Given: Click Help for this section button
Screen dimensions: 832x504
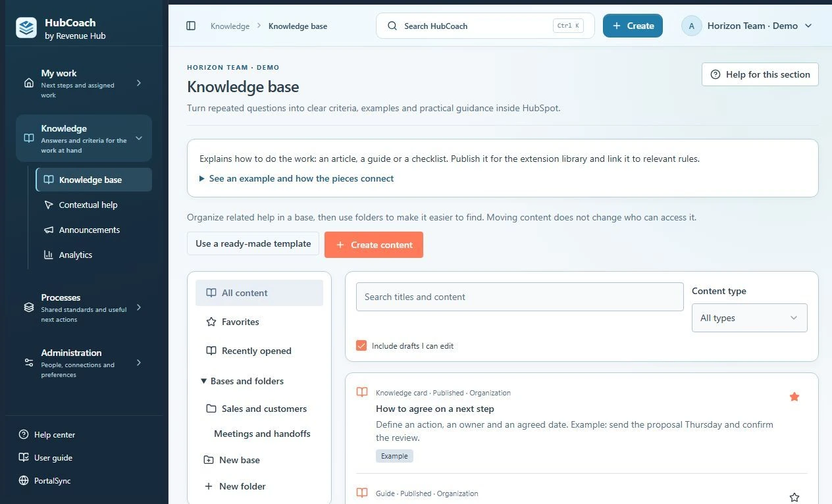Looking at the screenshot, I should 760,74.
